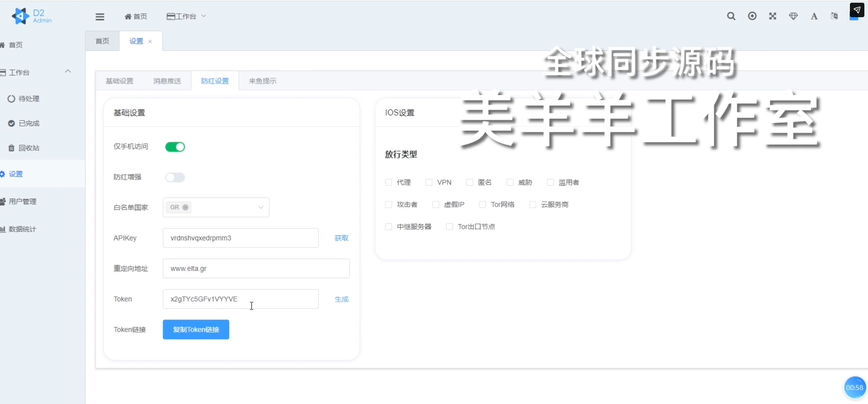Click the 复制Token链接 button

point(196,329)
